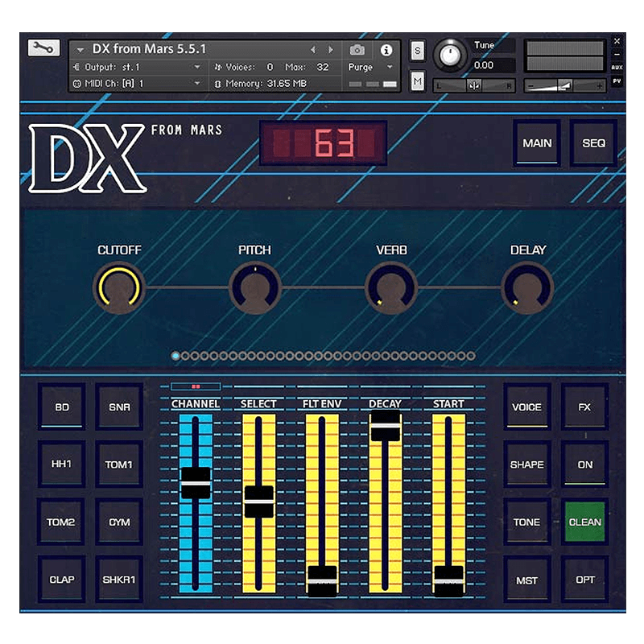Click the indicator above CHANNEL fader

click(196, 386)
